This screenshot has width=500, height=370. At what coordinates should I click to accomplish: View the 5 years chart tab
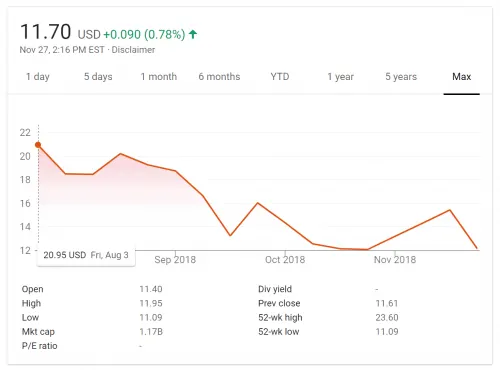(401, 77)
